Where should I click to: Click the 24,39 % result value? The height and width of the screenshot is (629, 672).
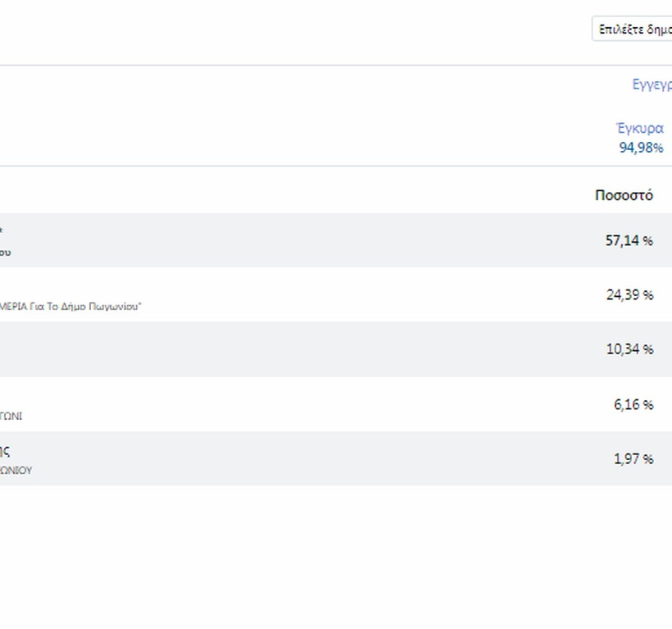coord(629,294)
